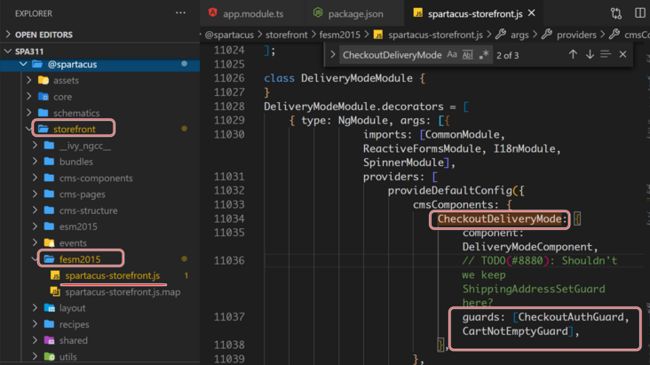Expand the schematics folder

pos(29,113)
